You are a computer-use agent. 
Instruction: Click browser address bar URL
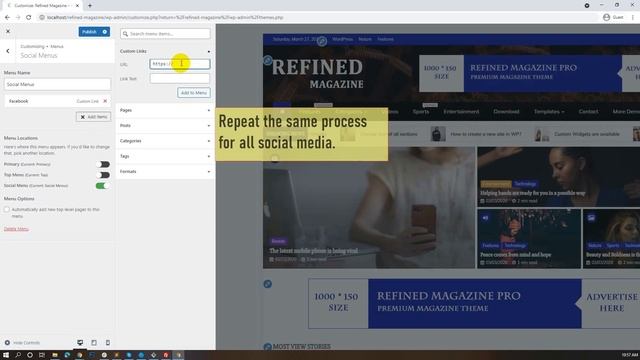(x=165, y=18)
